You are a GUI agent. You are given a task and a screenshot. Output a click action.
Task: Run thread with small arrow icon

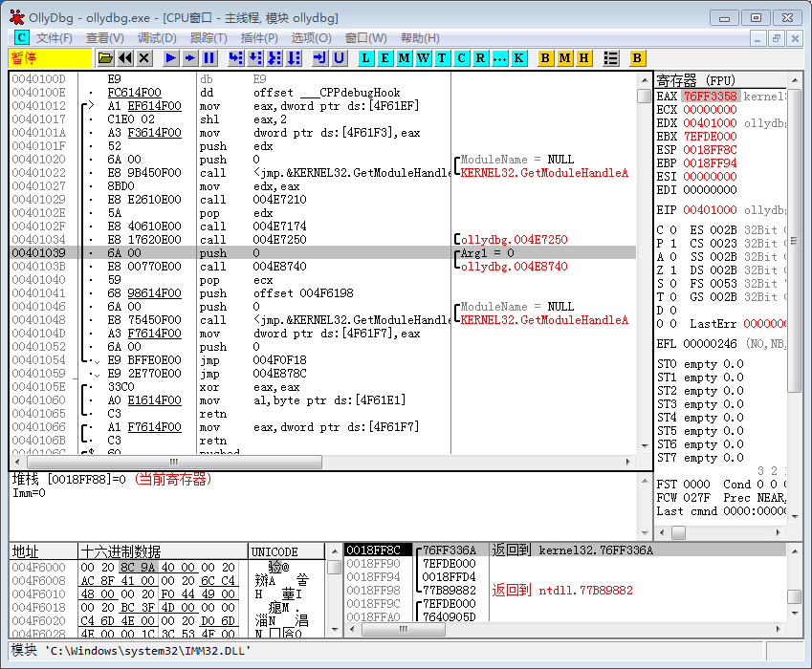tap(190, 58)
